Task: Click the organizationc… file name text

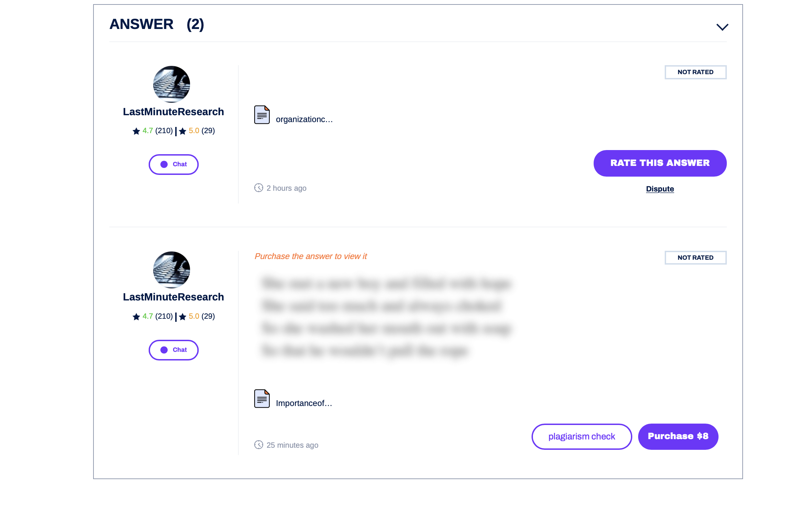Action: click(304, 119)
